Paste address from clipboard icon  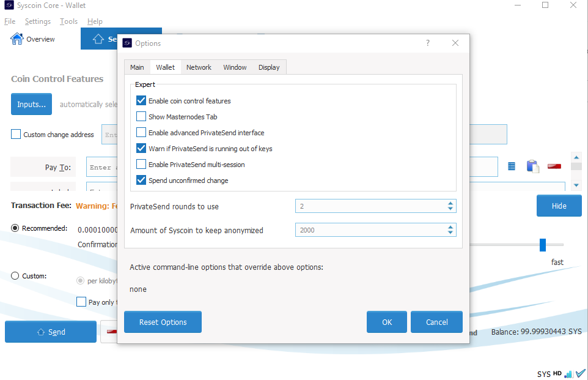coord(533,166)
